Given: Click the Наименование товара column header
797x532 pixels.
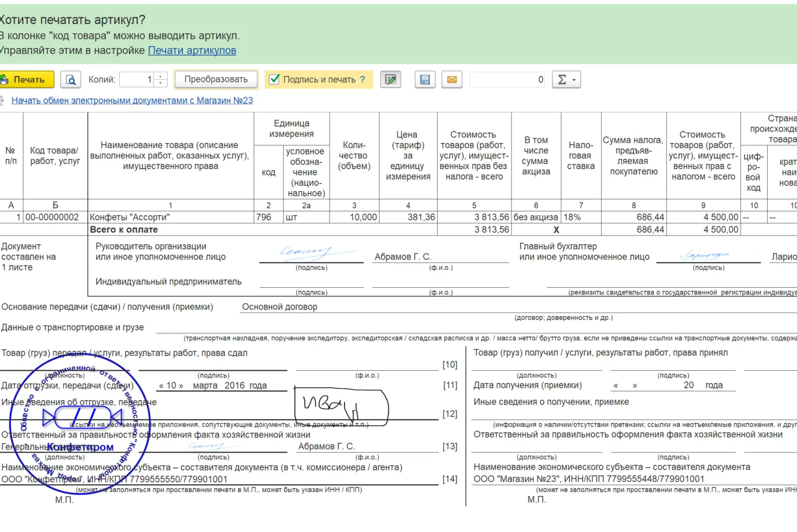Looking at the screenshot, I should (170, 156).
